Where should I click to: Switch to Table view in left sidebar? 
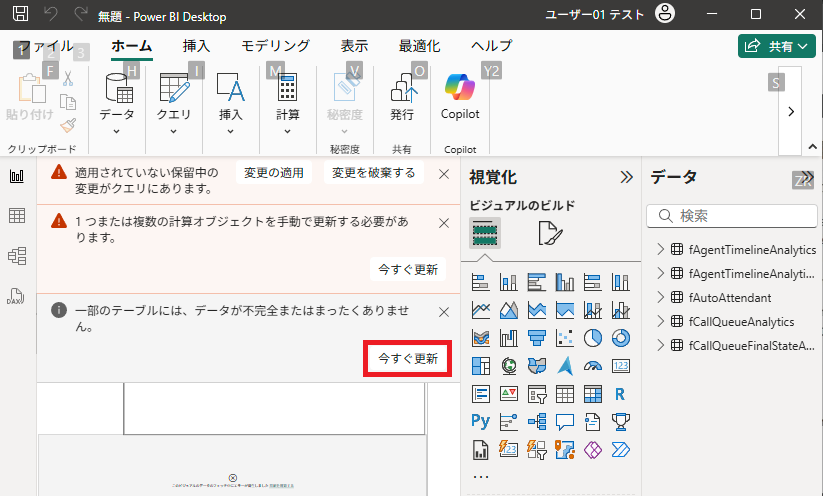pyautogui.click(x=17, y=215)
